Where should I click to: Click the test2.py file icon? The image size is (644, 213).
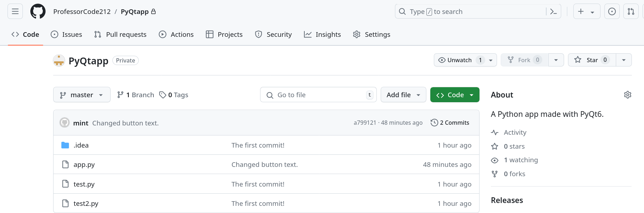pyautogui.click(x=65, y=203)
